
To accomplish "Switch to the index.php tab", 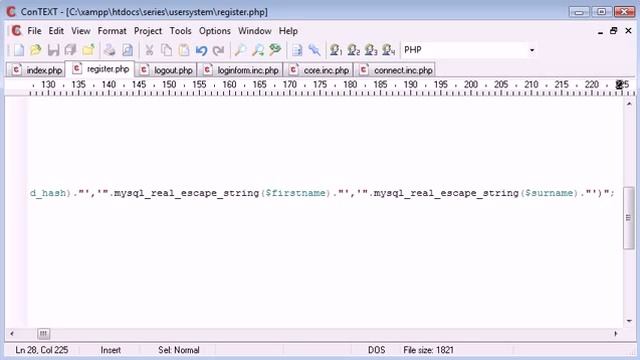I will [x=36, y=70].
